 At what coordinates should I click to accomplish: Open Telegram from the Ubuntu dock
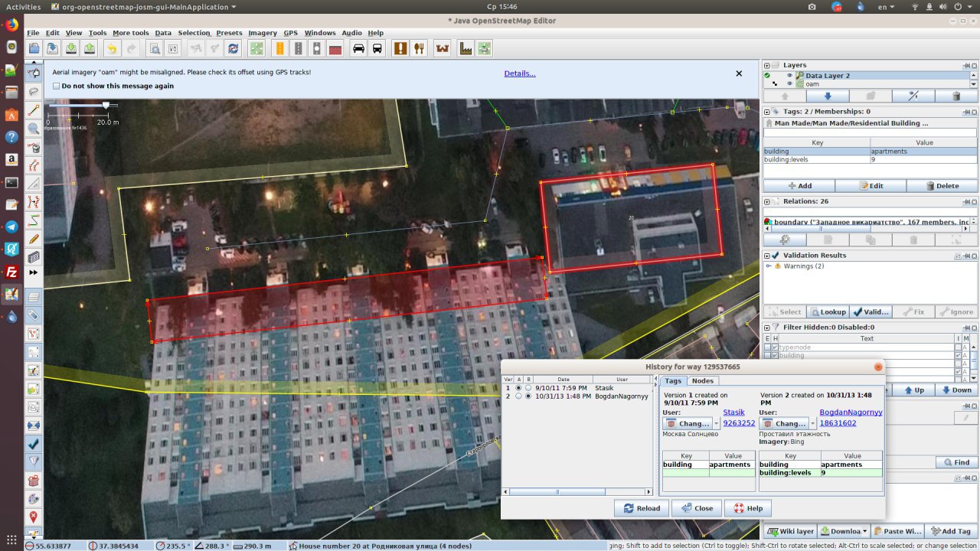pyautogui.click(x=11, y=227)
